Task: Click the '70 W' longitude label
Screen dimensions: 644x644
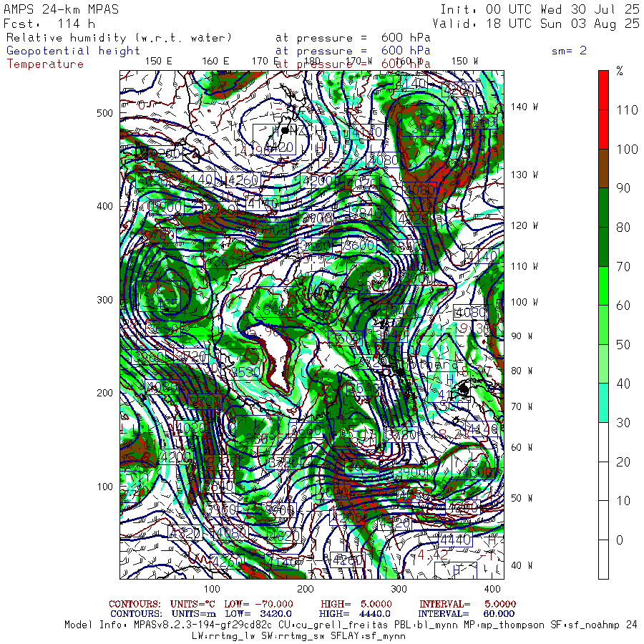Action: point(522,406)
